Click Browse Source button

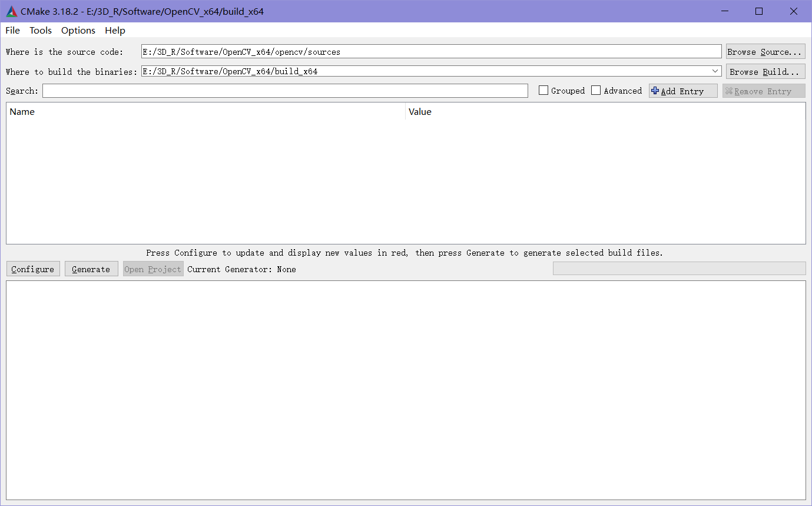pos(765,52)
